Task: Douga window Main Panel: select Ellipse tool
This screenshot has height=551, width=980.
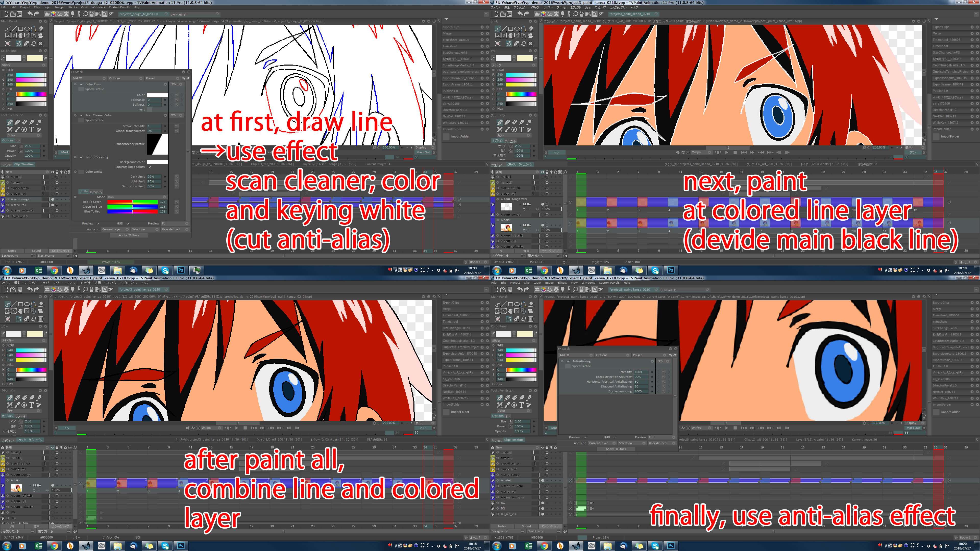Action: point(27,29)
